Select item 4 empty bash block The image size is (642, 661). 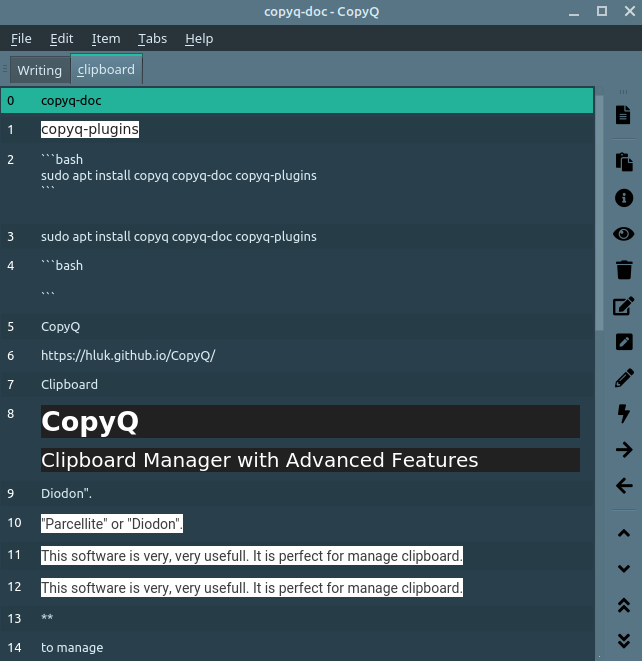(x=297, y=280)
